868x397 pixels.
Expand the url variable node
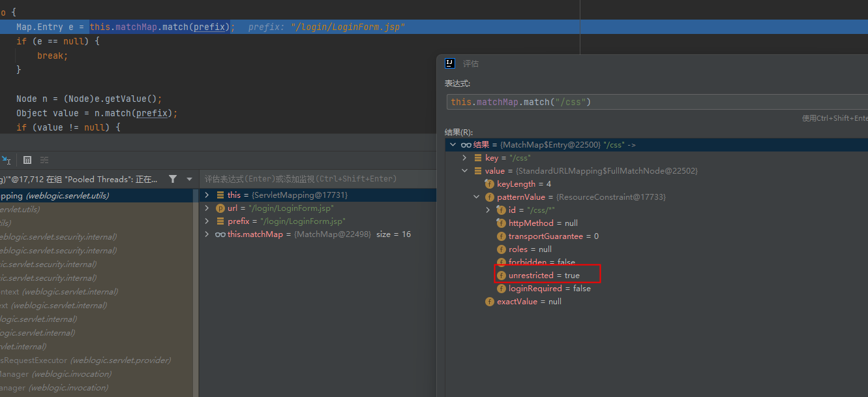tap(207, 208)
